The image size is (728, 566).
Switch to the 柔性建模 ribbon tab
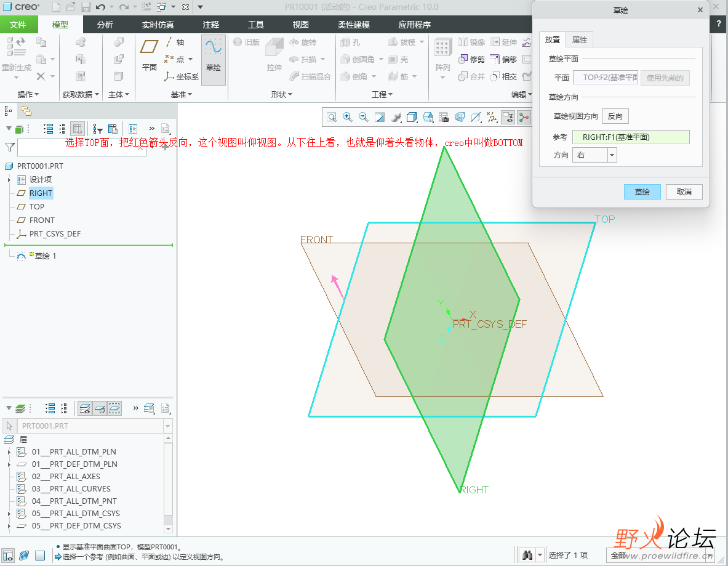[x=354, y=25]
